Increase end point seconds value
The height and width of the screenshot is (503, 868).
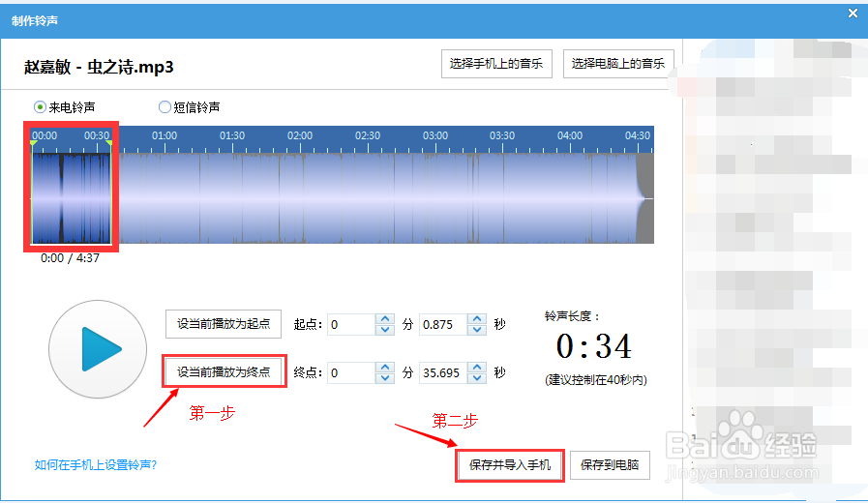477,368
